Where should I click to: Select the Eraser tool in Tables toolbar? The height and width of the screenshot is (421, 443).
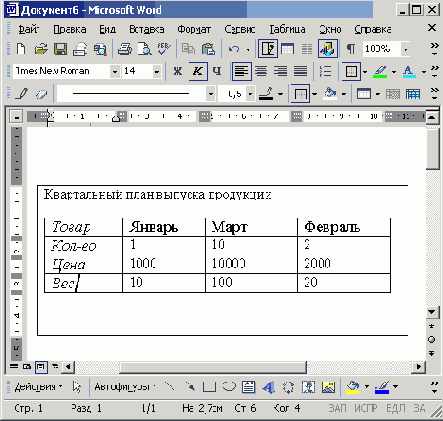(x=41, y=94)
